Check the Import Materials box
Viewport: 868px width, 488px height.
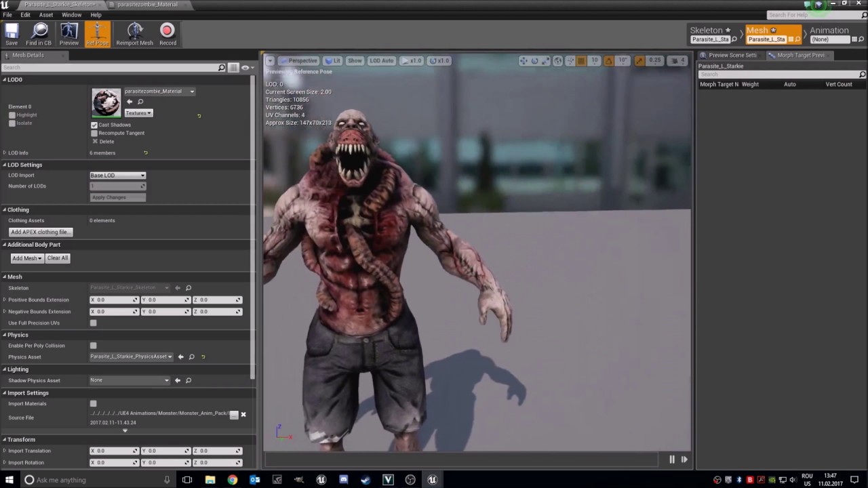[94, 404]
